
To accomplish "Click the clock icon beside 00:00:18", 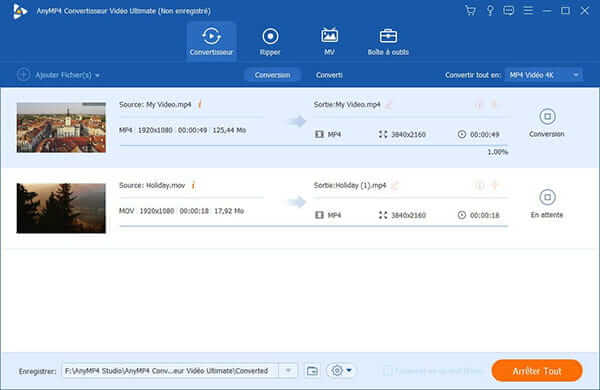I will click(x=462, y=215).
